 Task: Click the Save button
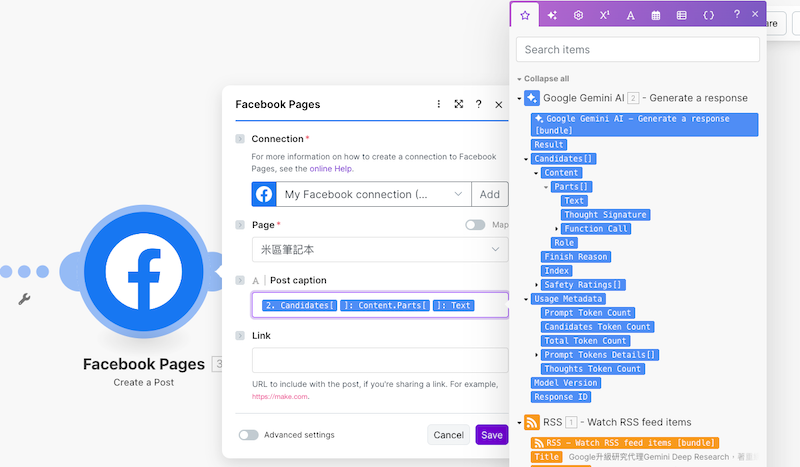[491, 435]
